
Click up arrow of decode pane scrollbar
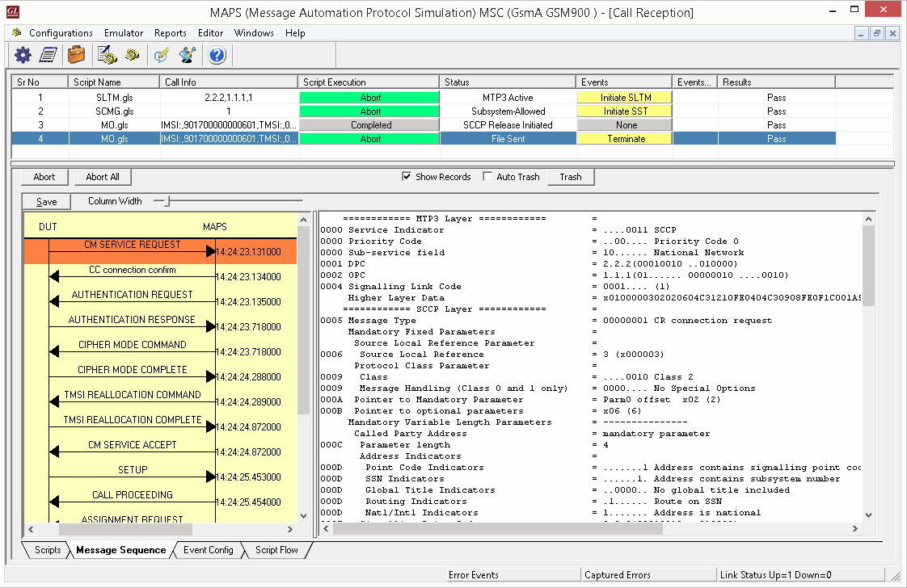[x=867, y=219]
